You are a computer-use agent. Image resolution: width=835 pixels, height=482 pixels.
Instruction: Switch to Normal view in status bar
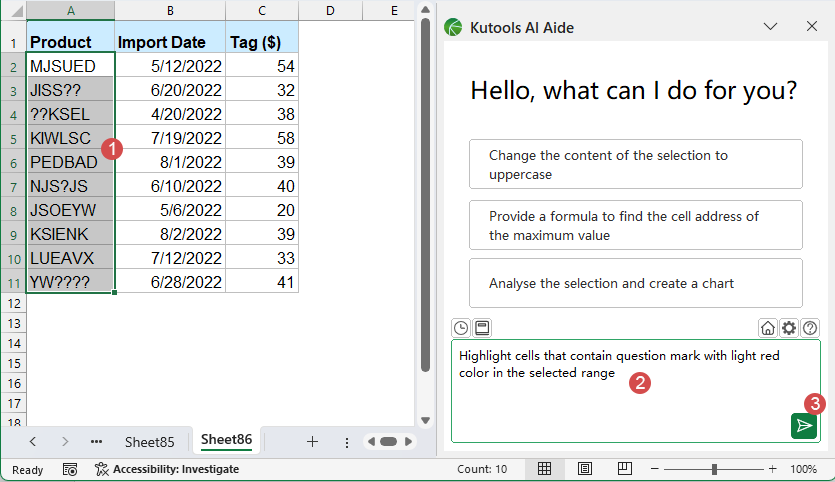click(545, 469)
